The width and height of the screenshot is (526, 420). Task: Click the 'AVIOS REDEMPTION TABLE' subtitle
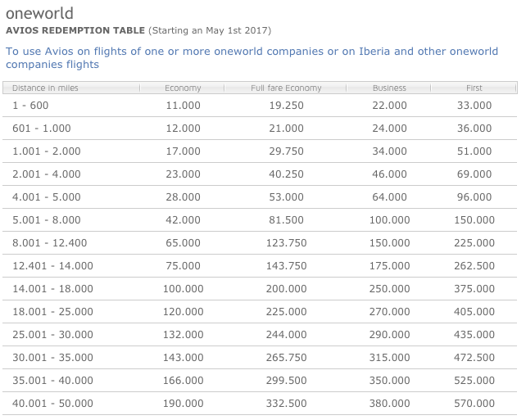[x=75, y=30]
